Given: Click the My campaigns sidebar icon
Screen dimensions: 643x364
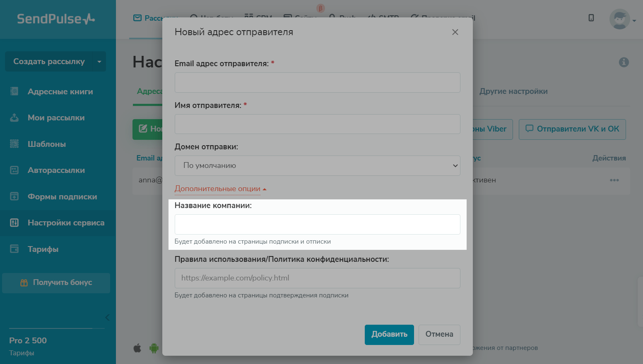Looking at the screenshot, I should [14, 118].
